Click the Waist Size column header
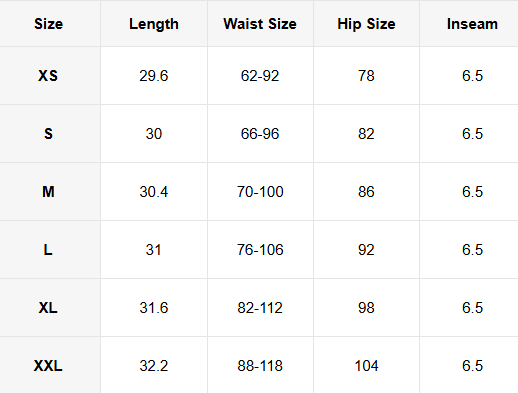 click(x=260, y=24)
